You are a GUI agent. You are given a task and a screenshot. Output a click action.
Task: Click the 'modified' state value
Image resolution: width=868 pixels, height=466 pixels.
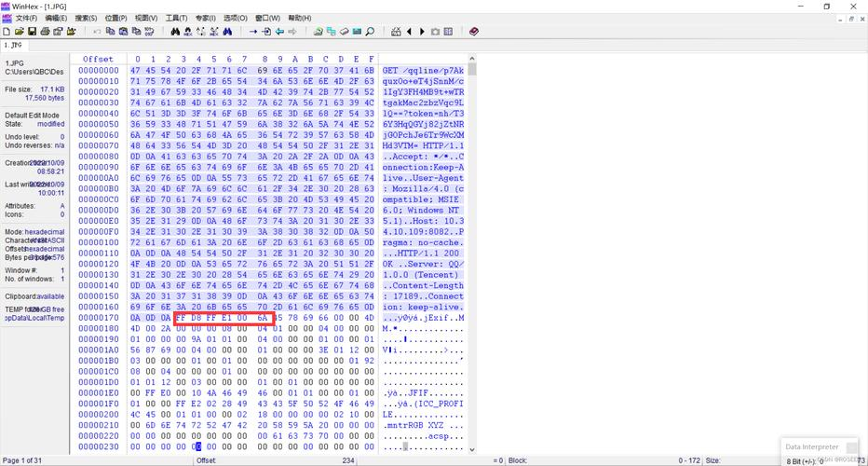[x=51, y=124]
